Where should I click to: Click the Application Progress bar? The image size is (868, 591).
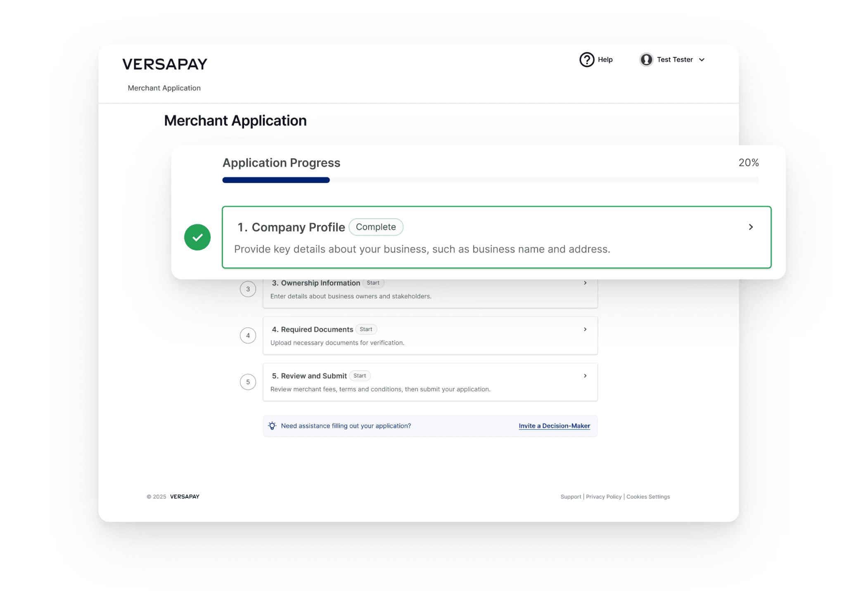point(490,180)
